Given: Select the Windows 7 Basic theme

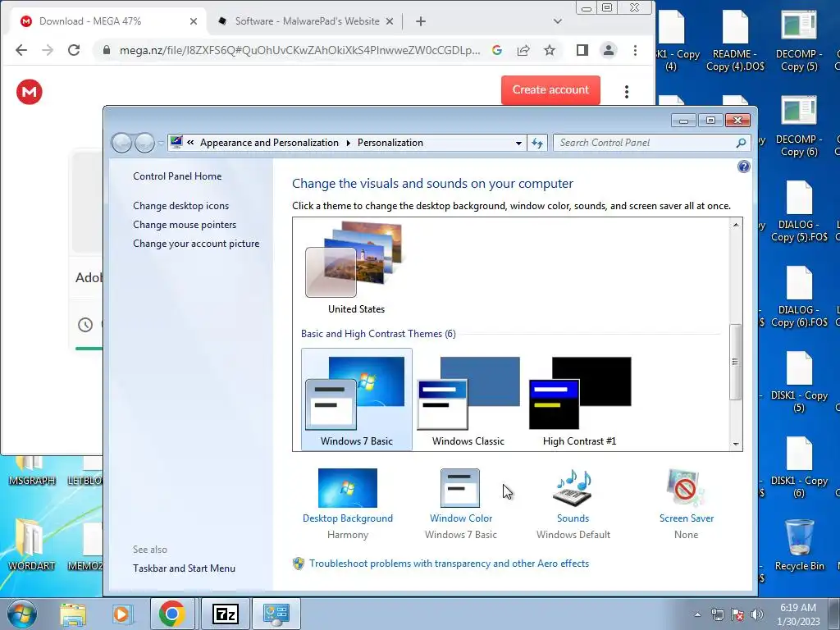Looking at the screenshot, I should coord(357,399).
